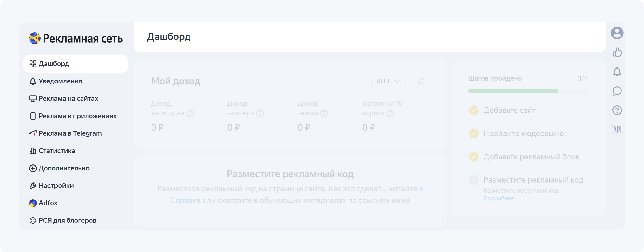Click the refresh icon next to RUB
Image resolution: width=644 pixels, height=252 pixels.
pyautogui.click(x=422, y=81)
